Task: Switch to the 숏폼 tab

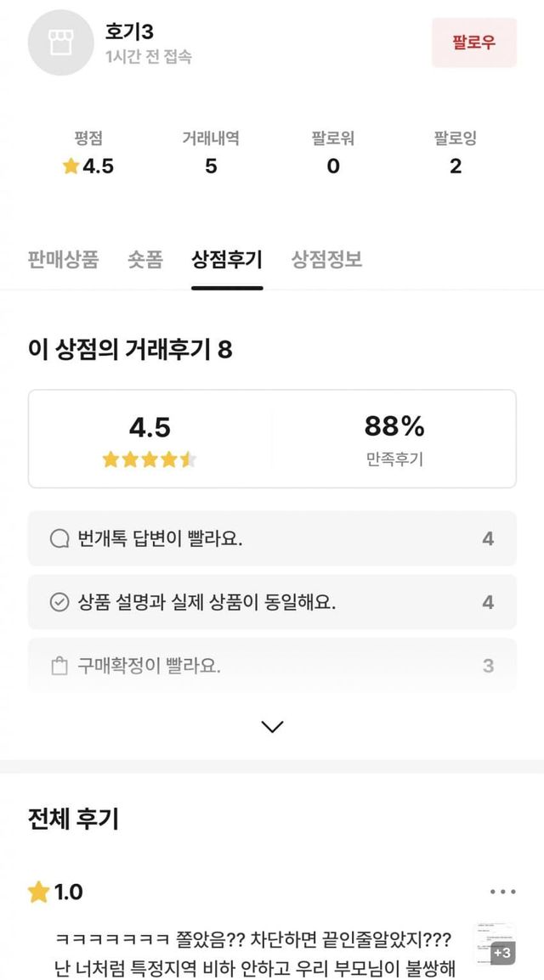Action: coord(144,259)
